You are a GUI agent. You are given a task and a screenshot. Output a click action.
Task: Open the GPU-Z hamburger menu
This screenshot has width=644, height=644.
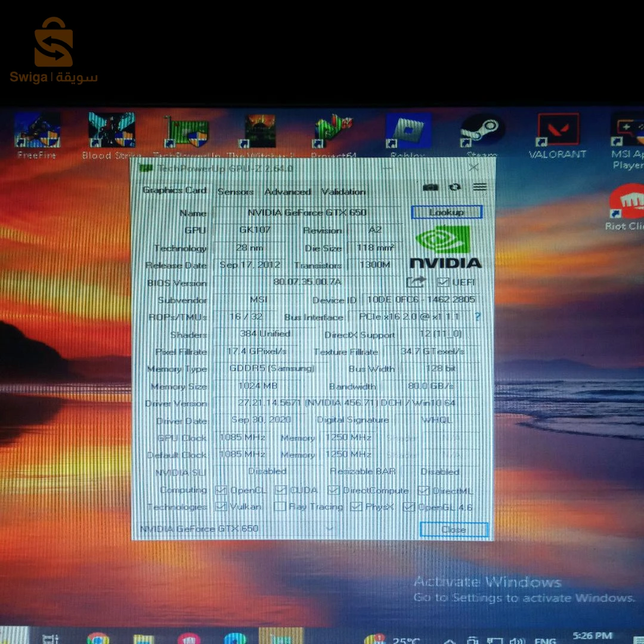[479, 187]
